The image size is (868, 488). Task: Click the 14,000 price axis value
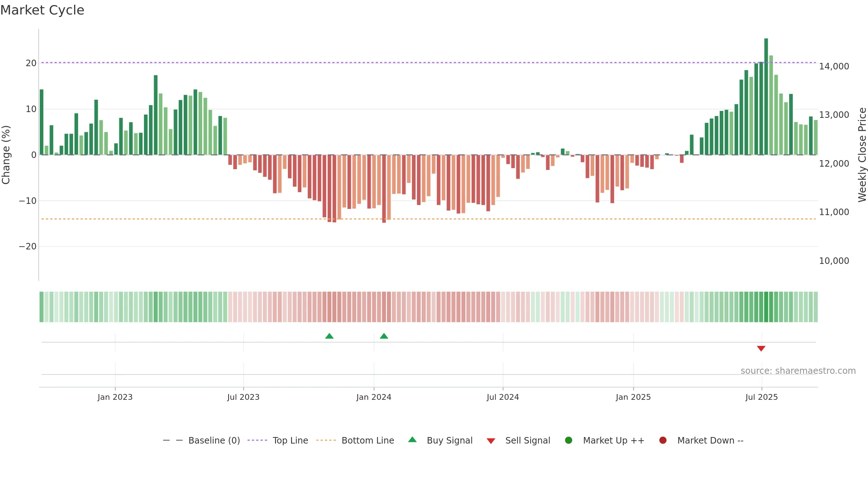click(x=834, y=67)
